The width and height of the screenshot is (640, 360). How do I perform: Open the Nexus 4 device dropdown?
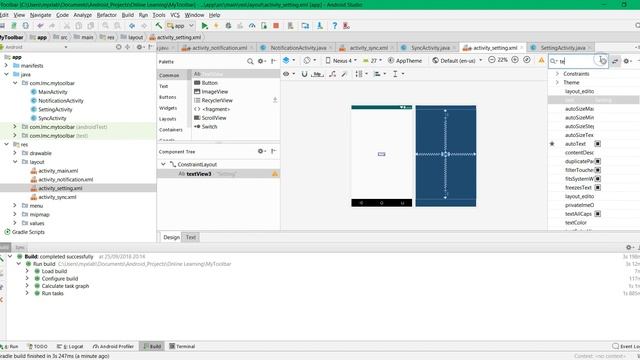(341, 60)
